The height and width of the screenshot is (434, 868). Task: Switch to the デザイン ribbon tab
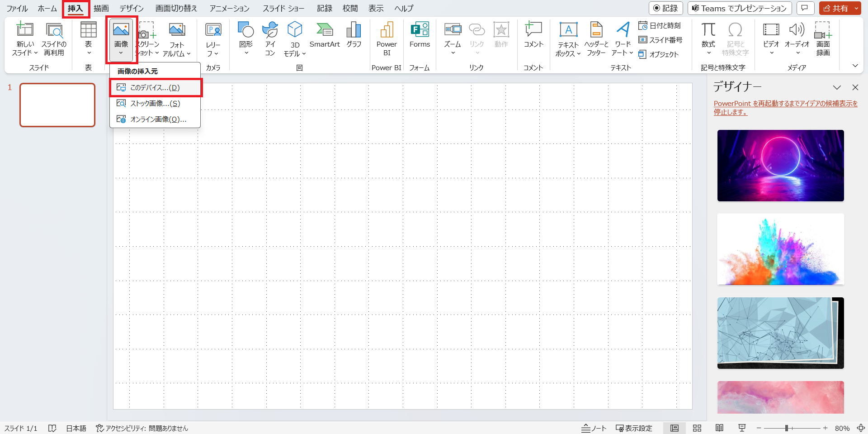(132, 8)
